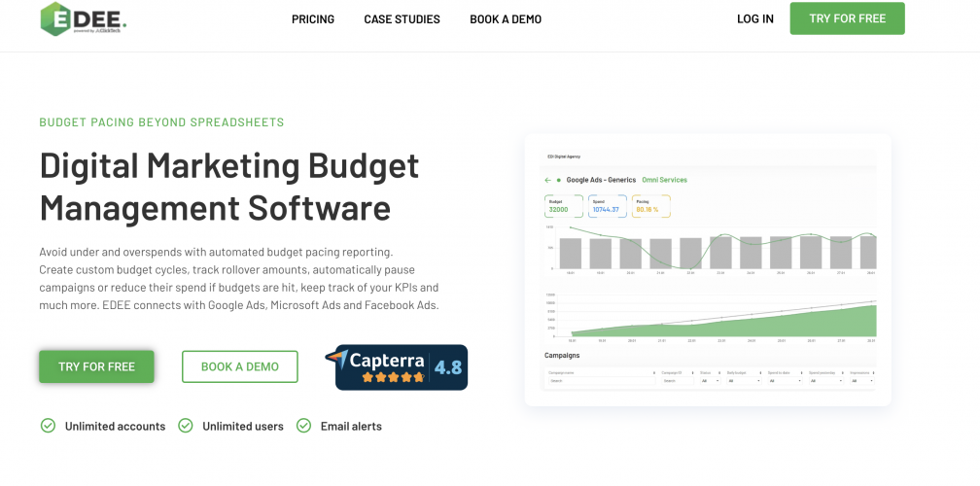Click the Spend 10744.37 card

coord(608,206)
